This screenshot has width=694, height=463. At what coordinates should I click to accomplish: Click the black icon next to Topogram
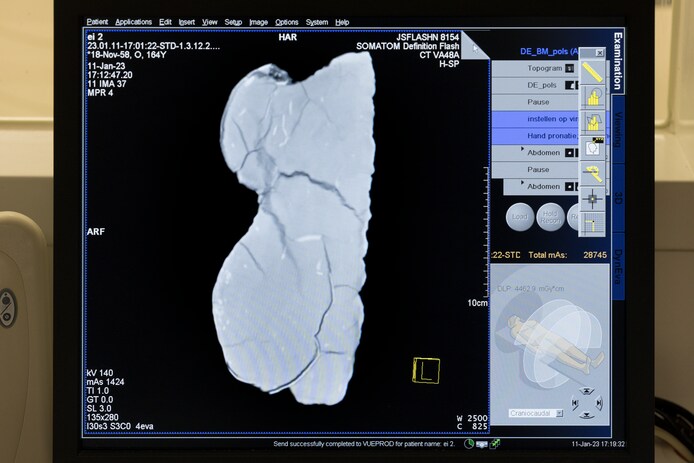click(570, 68)
